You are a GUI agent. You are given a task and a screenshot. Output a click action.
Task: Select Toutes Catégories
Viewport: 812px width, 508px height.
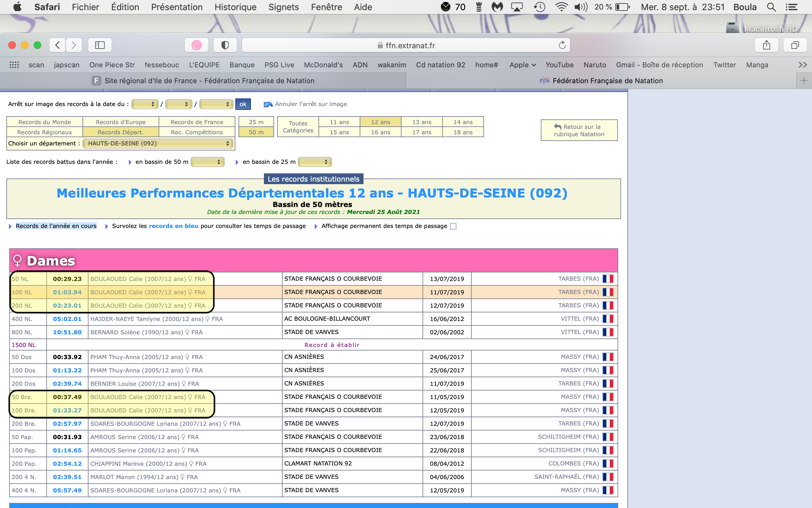tap(298, 127)
